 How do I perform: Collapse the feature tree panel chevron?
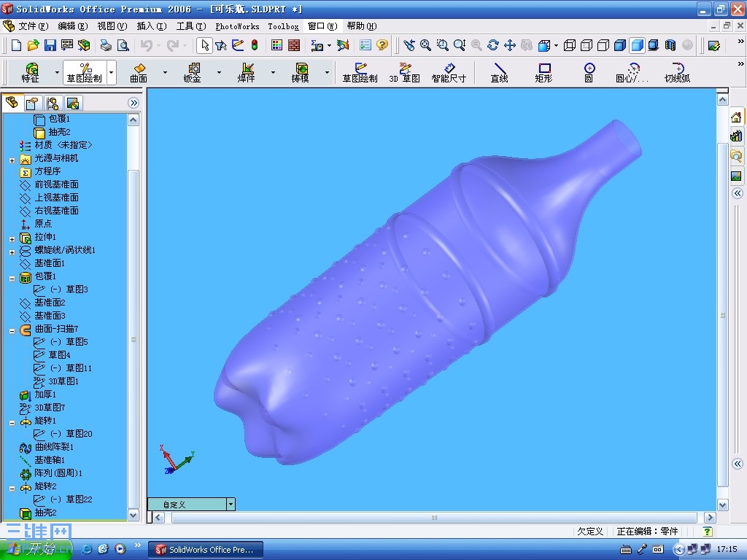pos(133,103)
